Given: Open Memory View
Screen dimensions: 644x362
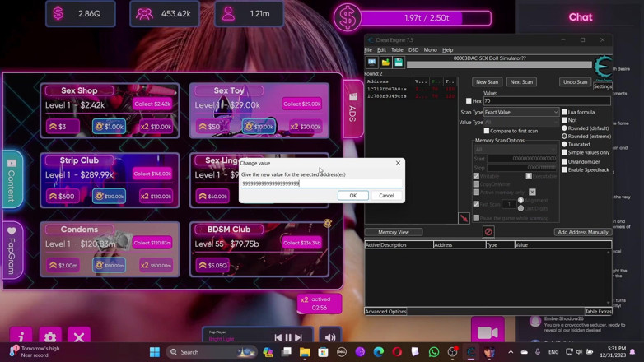Looking at the screenshot, I should [x=394, y=232].
